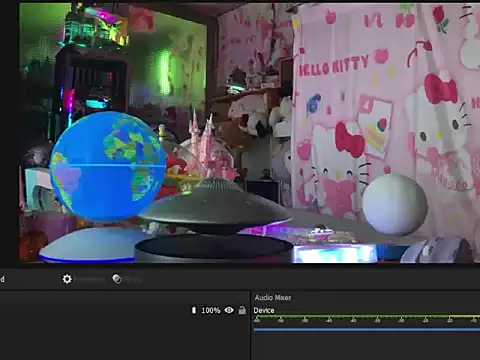
Task: Open source Properties via gear icon
Action: [67, 279]
